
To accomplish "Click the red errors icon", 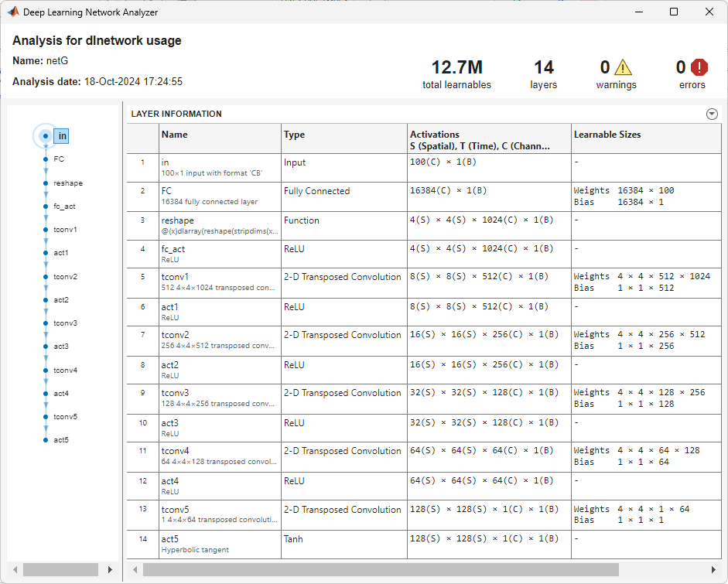I will 699,67.
